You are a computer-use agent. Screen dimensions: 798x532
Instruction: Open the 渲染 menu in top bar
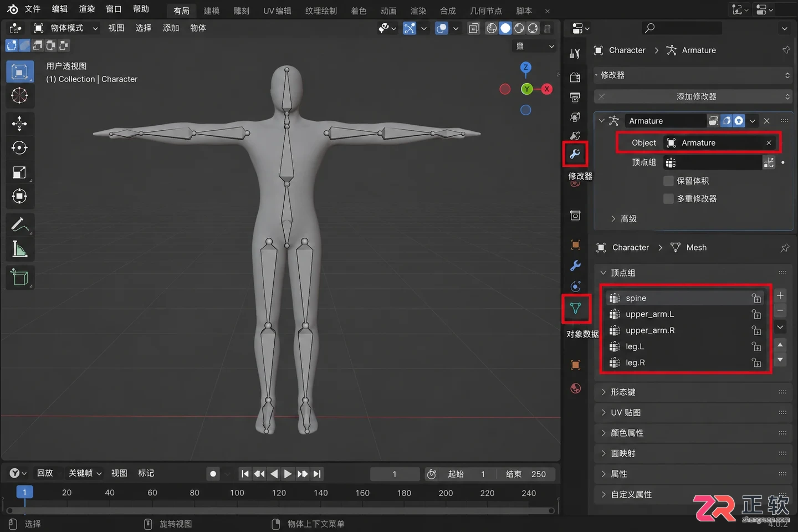pyautogui.click(x=87, y=9)
